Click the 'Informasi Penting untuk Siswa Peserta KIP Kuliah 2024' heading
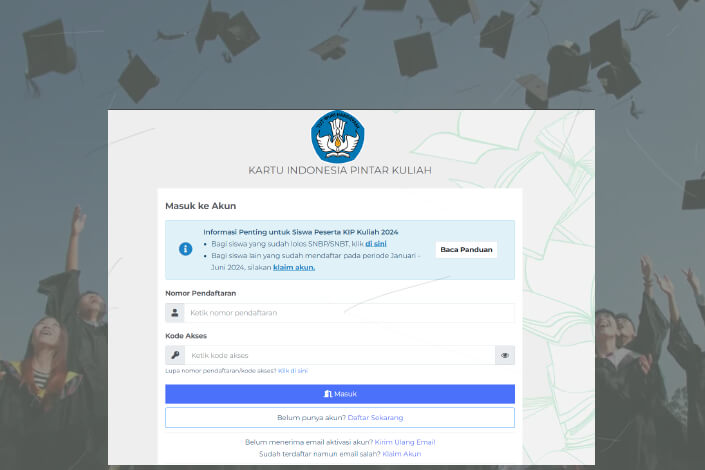 point(301,232)
